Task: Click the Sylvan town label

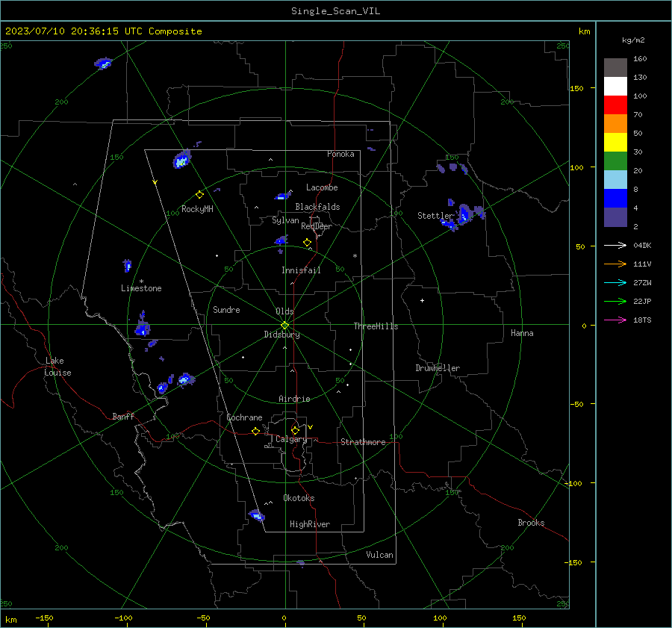Action: (285, 220)
